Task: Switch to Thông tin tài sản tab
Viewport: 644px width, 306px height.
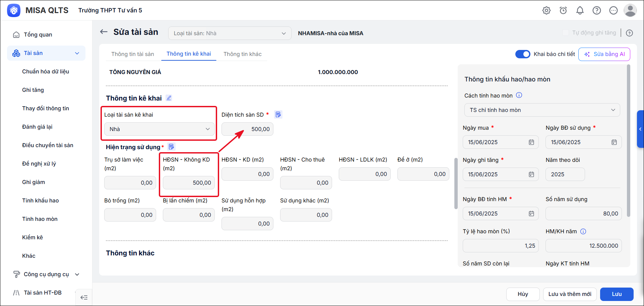Action: pyautogui.click(x=133, y=54)
